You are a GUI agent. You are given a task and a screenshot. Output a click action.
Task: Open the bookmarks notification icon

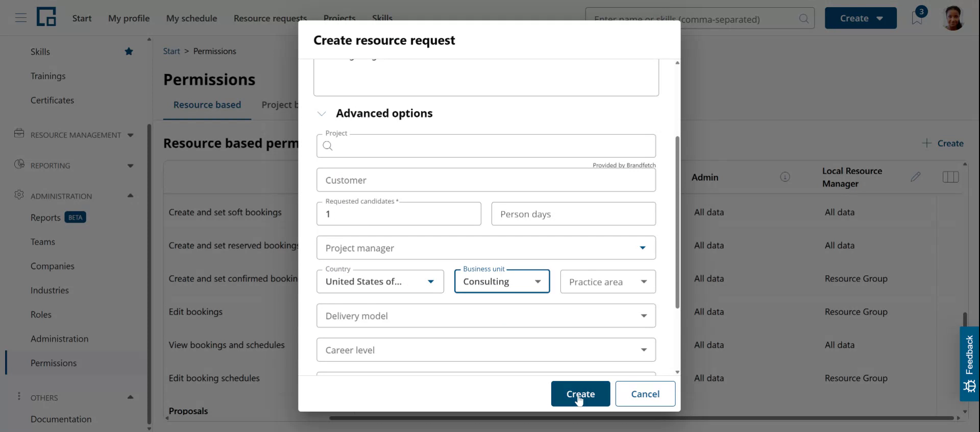pyautogui.click(x=917, y=18)
